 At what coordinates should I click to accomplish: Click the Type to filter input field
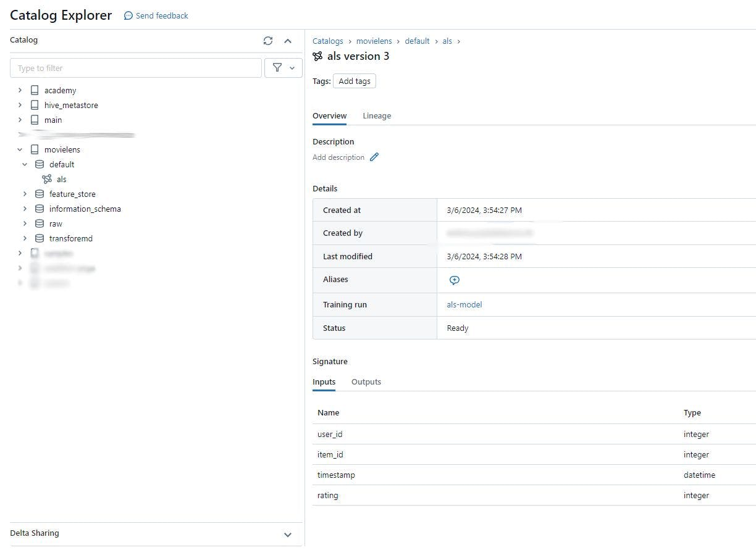(x=136, y=68)
